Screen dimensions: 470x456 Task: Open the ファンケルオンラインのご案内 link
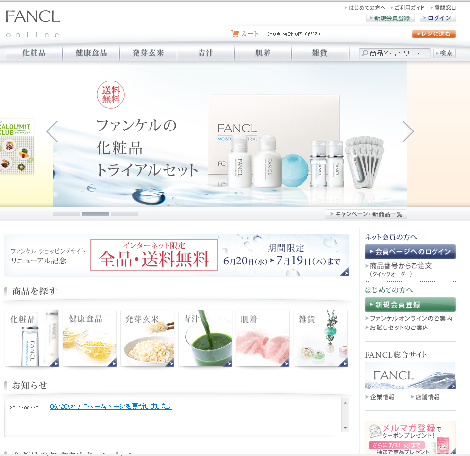click(409, 318)
